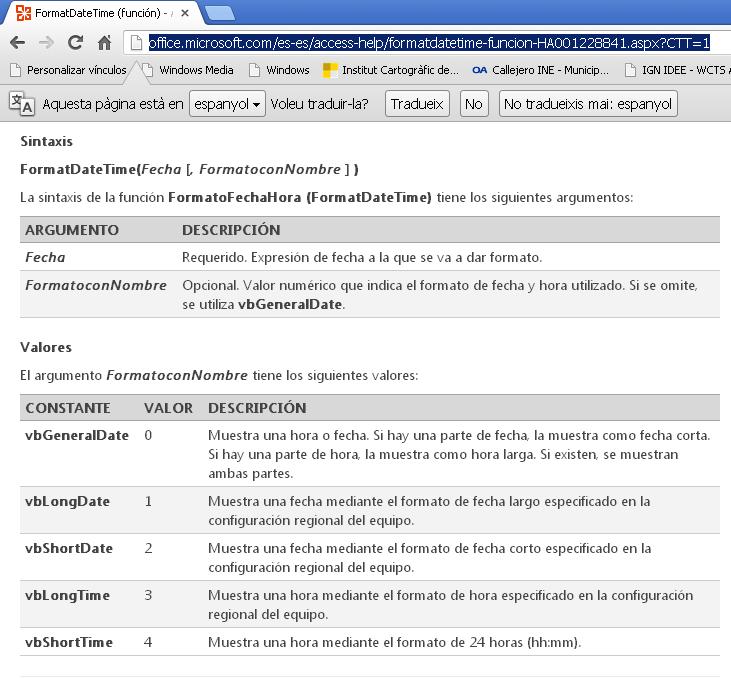Click the value 0 in vbGeneralDate row
731x678 pixels.
pyautogui.click(x=148, y=436)
